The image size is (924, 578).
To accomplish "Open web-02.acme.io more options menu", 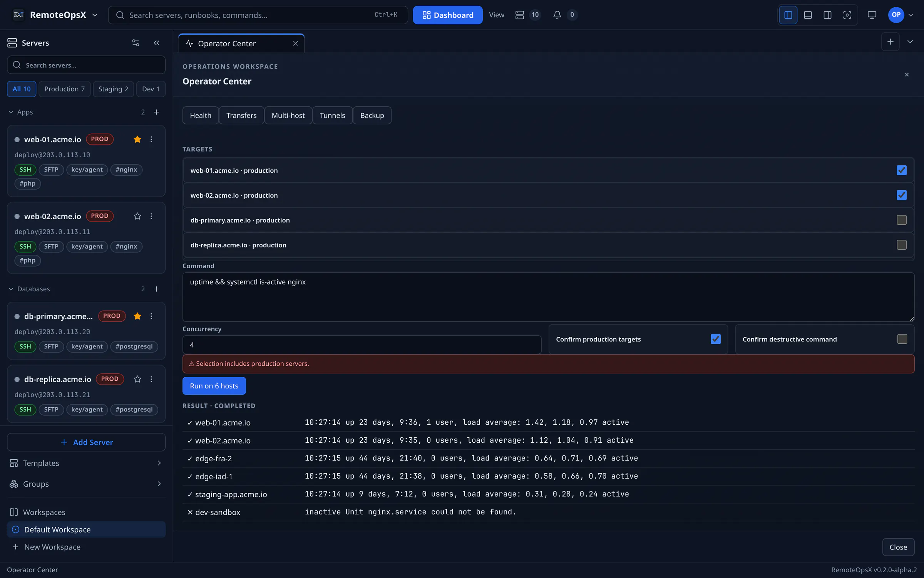I will (151, 216).
